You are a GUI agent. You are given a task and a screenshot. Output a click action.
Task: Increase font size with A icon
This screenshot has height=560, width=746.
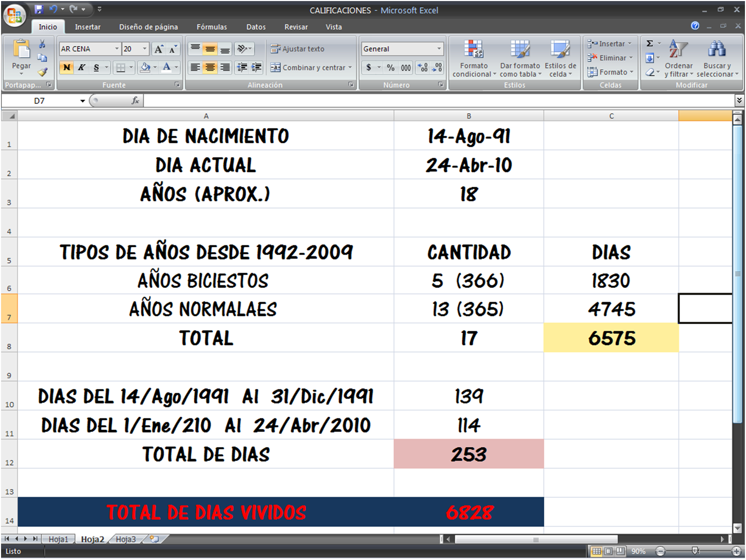158,49
